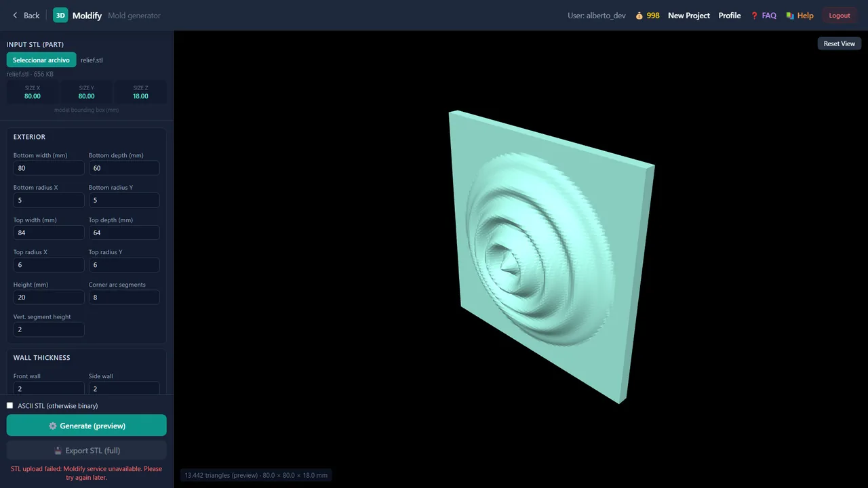The height and width of the screenshot is (488, 868).
Task: Click the Export STL (full) button
Action: 87,451
